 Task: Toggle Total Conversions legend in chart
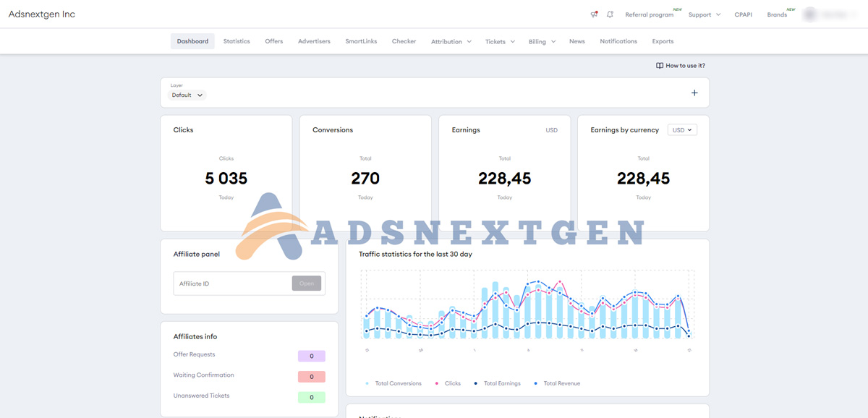394,383
